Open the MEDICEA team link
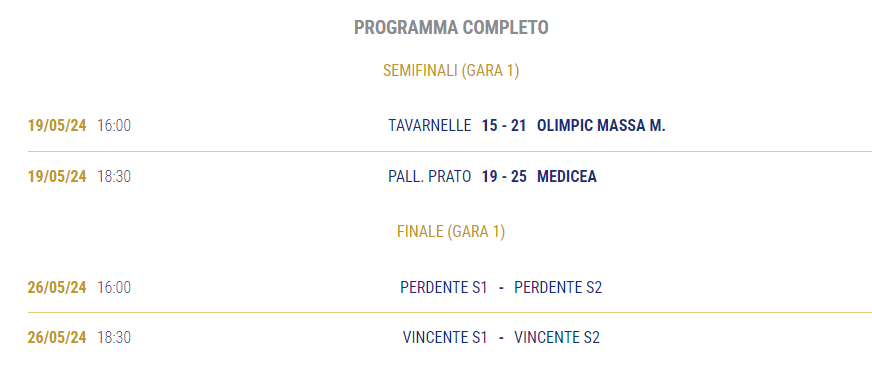This screenshot has width=872, height=387. 567,177
